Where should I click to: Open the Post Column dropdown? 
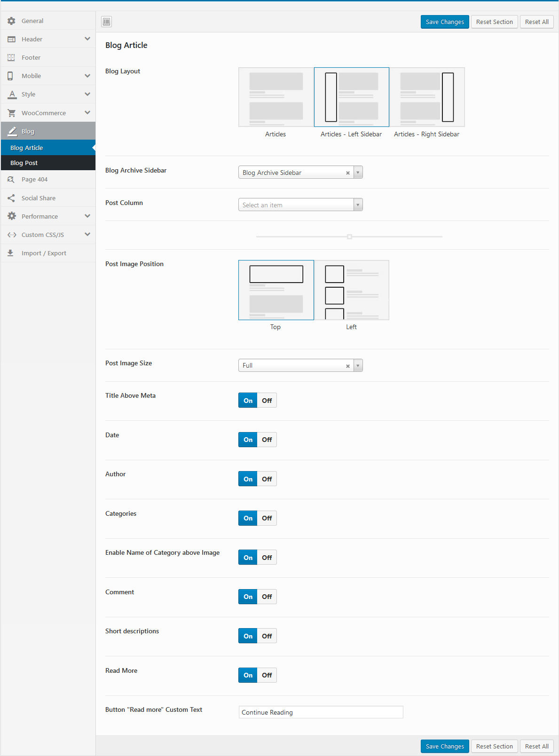point(300,205)
